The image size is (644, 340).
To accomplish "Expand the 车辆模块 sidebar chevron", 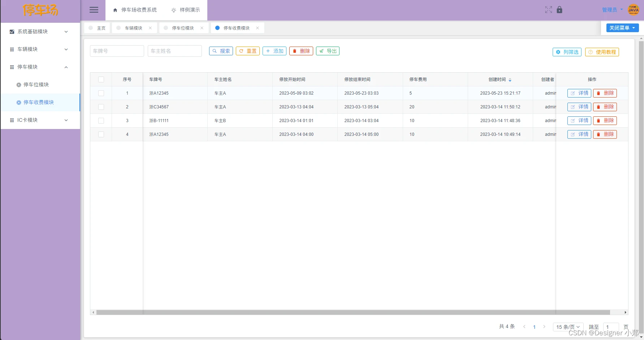I will pos(66,50).
